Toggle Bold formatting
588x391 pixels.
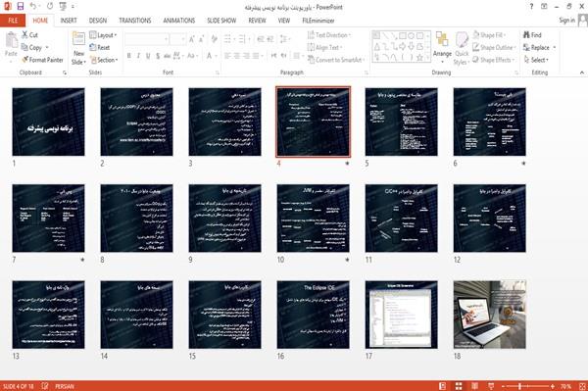tap(129, 56)
